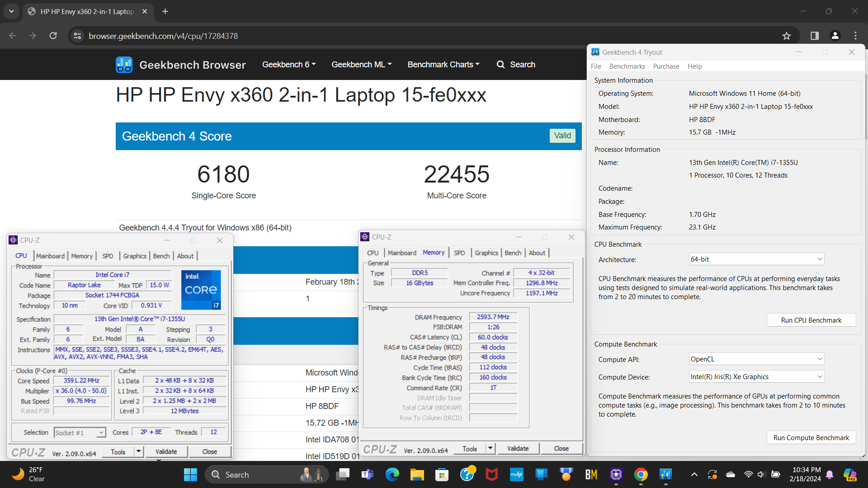Click Close button in right CPU-Z window
Viewport: 868px width, 488px height.
pyautogui.click(x=561, y=449)
